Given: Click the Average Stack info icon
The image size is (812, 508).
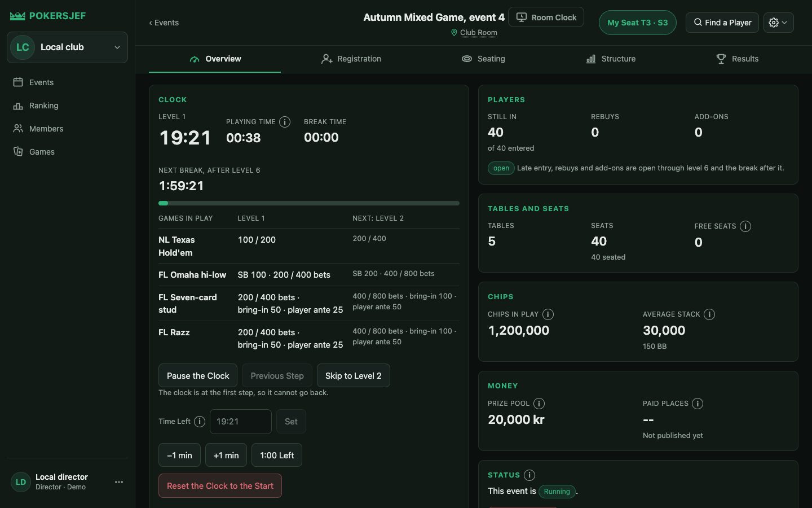Looking at the screenshot, I should 709,314.
